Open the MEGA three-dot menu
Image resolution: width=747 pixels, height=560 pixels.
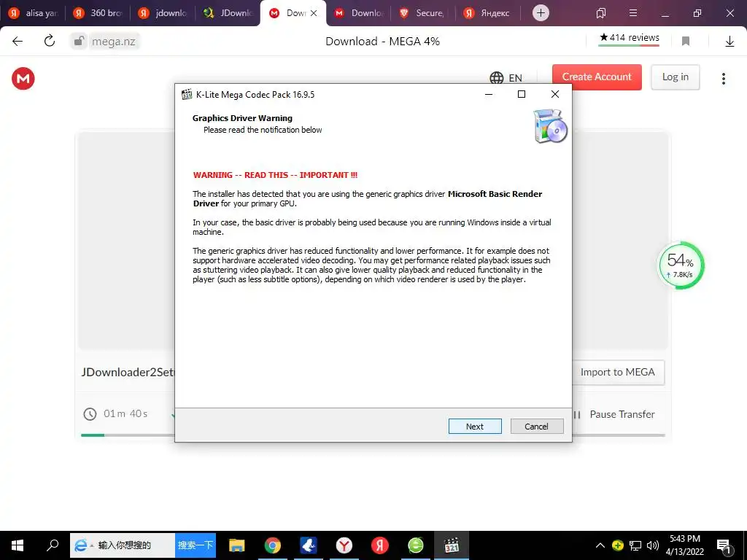723,79
